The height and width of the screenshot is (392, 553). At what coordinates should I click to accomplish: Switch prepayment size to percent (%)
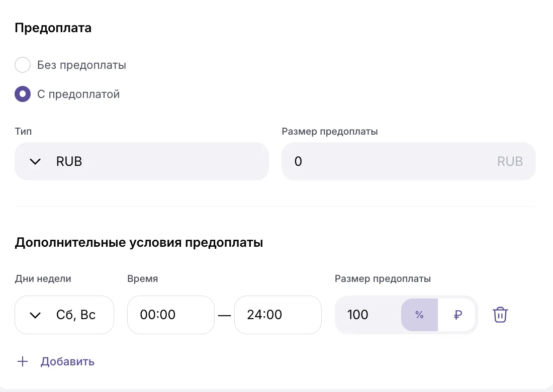[x=419, y=315]
